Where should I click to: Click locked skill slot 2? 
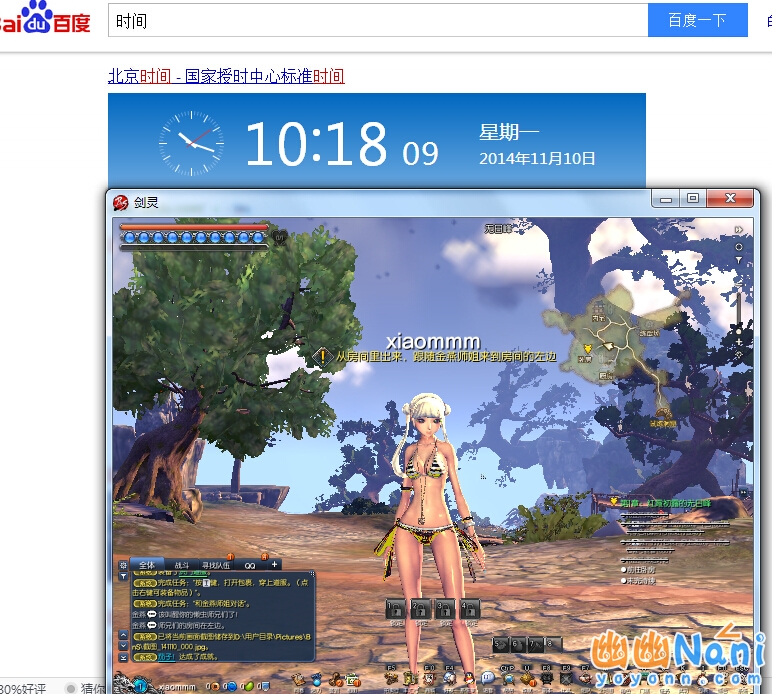click(420, 609)
